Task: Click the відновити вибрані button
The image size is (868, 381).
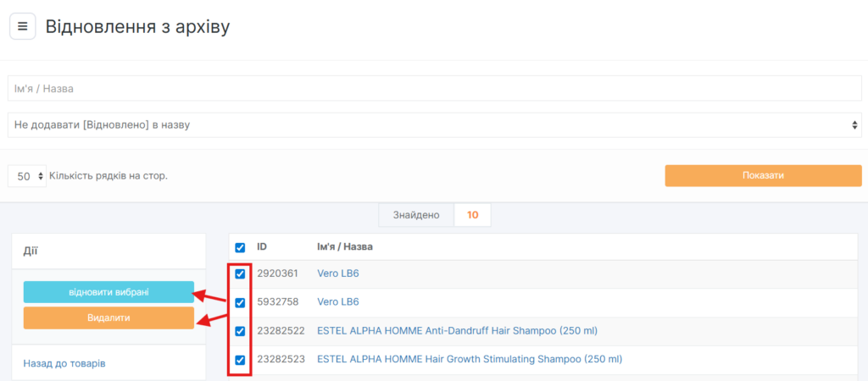Action: (x=108, y=292)
